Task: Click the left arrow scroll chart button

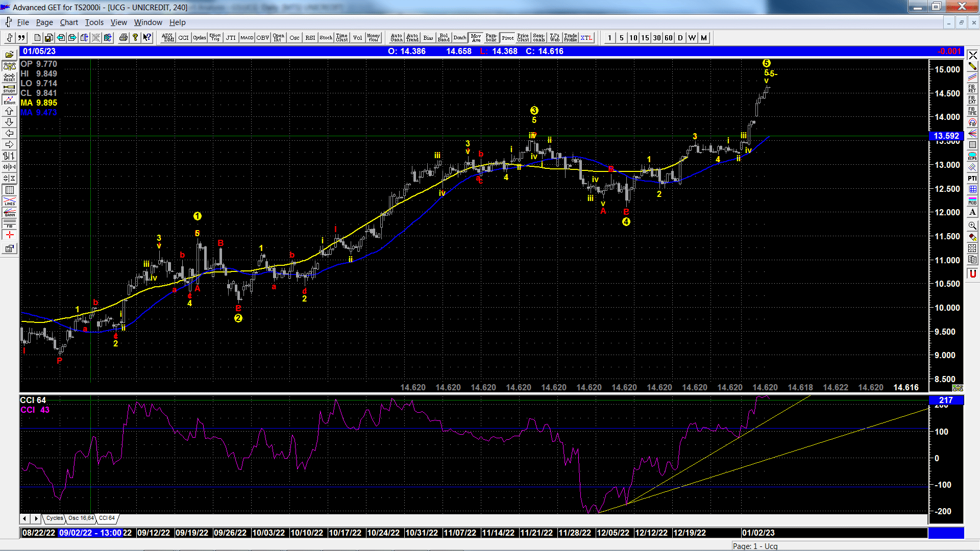Action: point(9,133)
